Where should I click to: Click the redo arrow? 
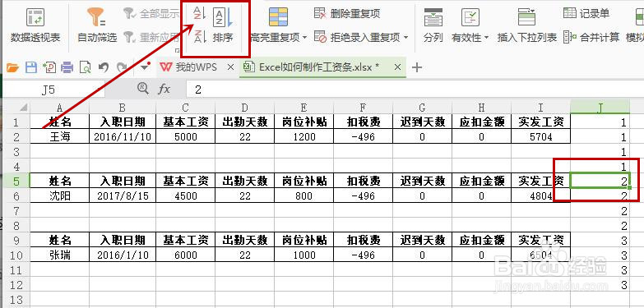click(122, 67)
